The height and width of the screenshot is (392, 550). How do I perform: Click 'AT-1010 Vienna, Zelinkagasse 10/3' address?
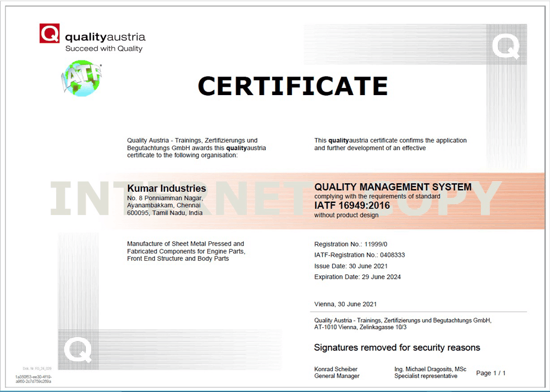(360, 327)
